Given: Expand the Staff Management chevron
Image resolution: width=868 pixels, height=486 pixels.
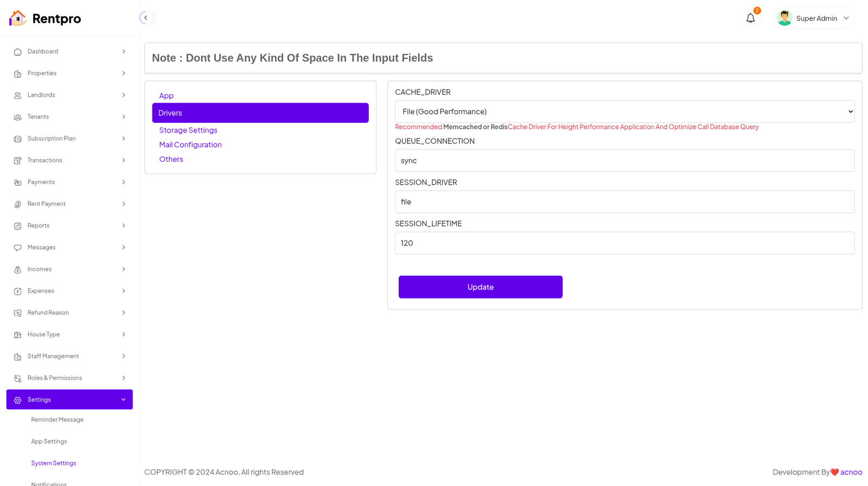Looking at the screenshot, I should [123, 356].
